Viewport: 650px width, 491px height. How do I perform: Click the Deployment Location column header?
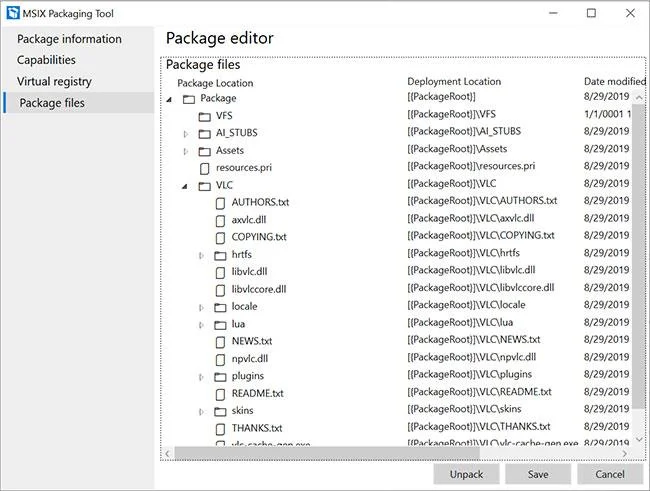pyautogui.click(x=454, y=82)
